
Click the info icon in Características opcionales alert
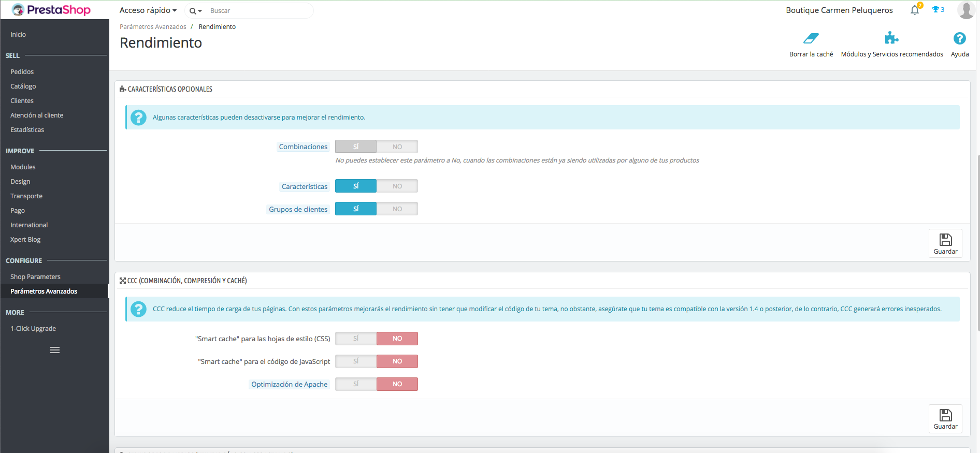138,118
